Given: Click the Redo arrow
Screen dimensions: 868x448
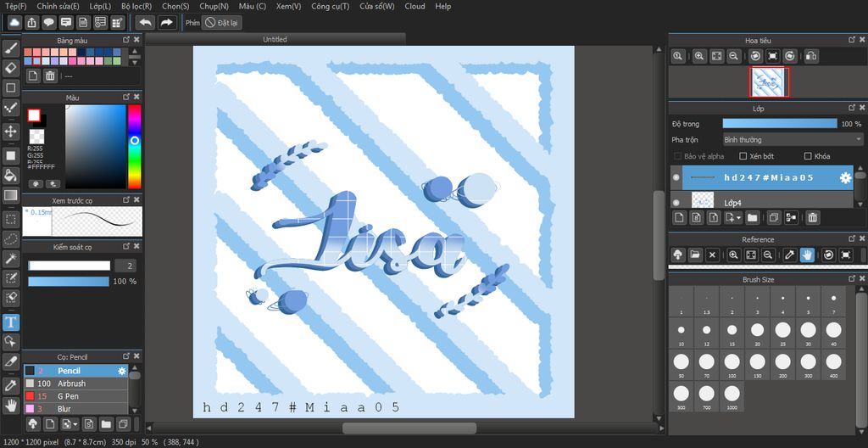Looking at the screenshot, I should pyautogui.click(x=167, y=22).
